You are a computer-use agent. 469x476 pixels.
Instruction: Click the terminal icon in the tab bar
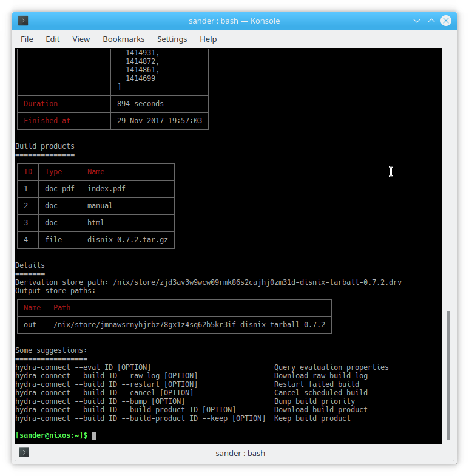click(x=24, y=453)
